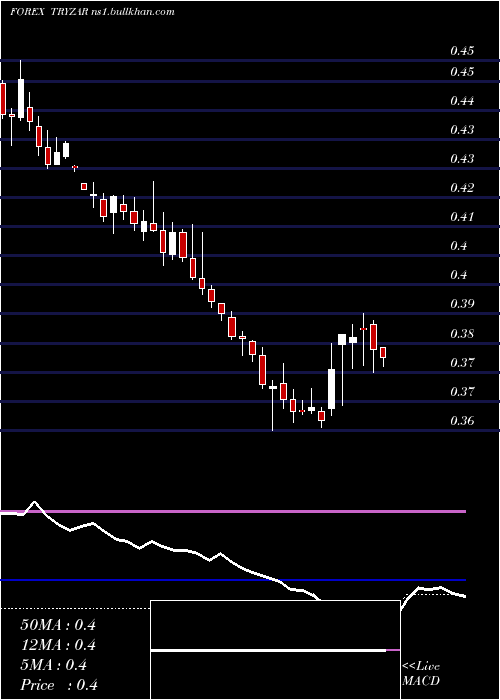Click the blue horizontal line in indicator panel
This screenshot has height=700, width=500.
tap(233, 580)
